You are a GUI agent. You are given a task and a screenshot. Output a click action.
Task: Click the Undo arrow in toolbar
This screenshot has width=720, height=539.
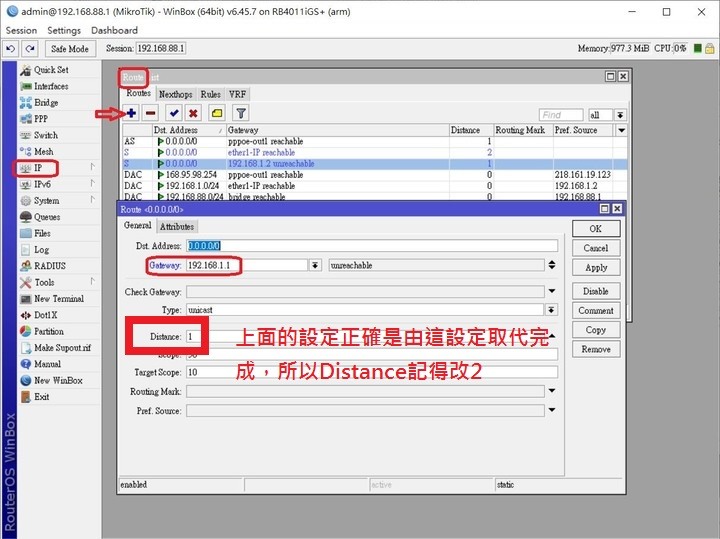pos(11,48)
